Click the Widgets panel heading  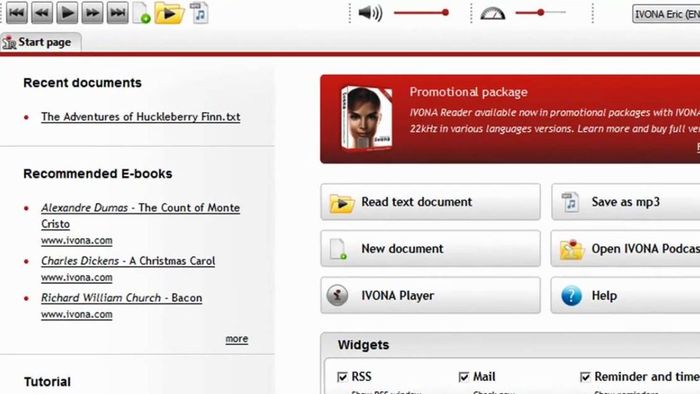[x=363, y=345]
